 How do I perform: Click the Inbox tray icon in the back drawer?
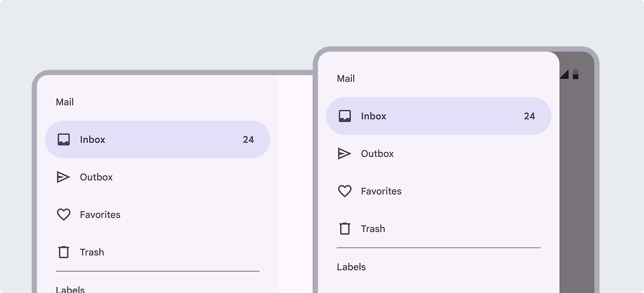(63, 139)
